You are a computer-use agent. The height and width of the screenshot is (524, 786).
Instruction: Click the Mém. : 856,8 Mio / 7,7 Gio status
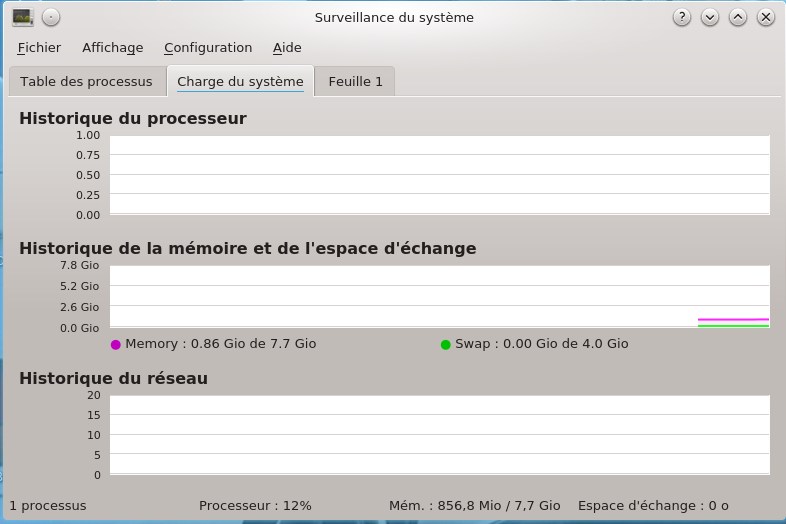pos(475,505)
